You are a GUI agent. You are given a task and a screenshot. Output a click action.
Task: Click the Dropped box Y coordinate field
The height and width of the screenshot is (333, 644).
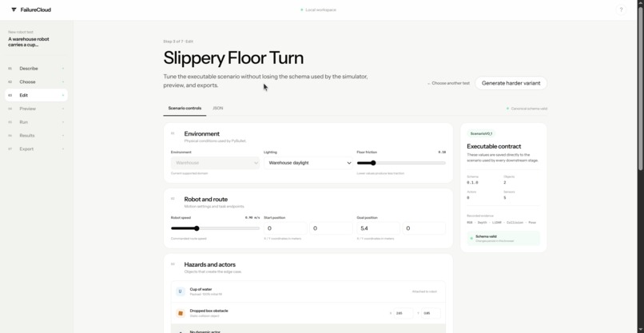(431, 313)
